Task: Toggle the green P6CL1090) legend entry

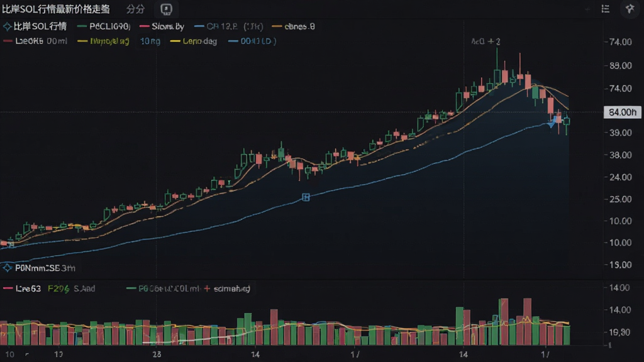Action: tap(104, 26)
